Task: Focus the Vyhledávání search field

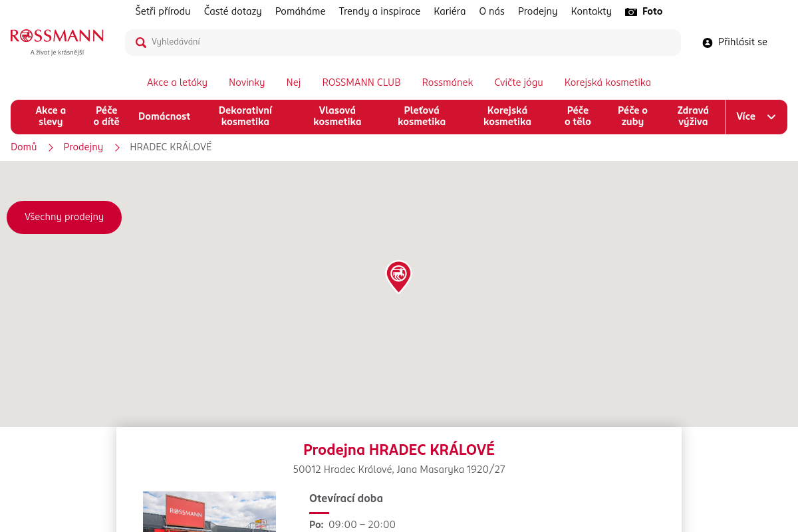Action: click(x=403, y=43)
